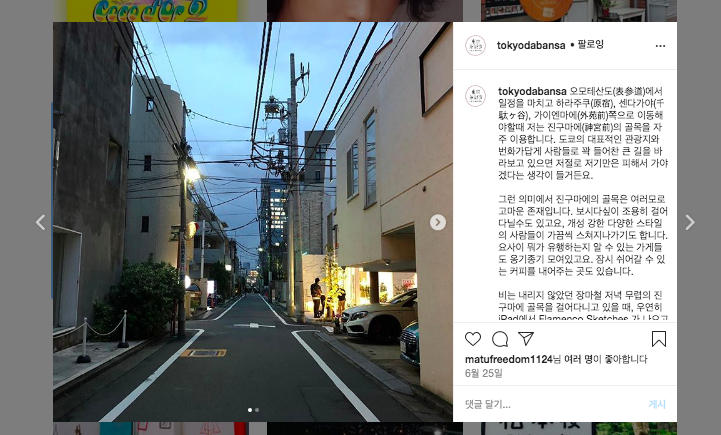This screenshot has height=435, width=721.
Task: Show the next photo in the carousel
Action: click(x=437, y=222)
